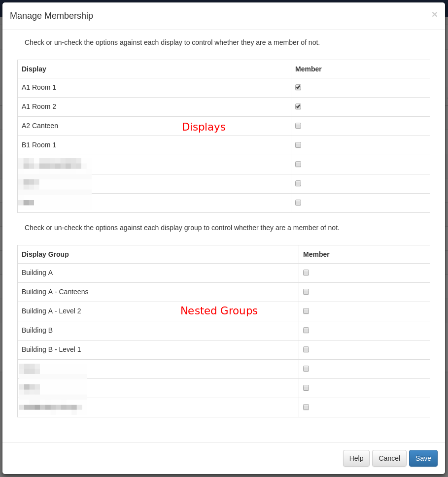The width and height of the screenshot is (448, 477).
Task: Check Building A - Canteens membership box
Action: (x=306, y=292)
